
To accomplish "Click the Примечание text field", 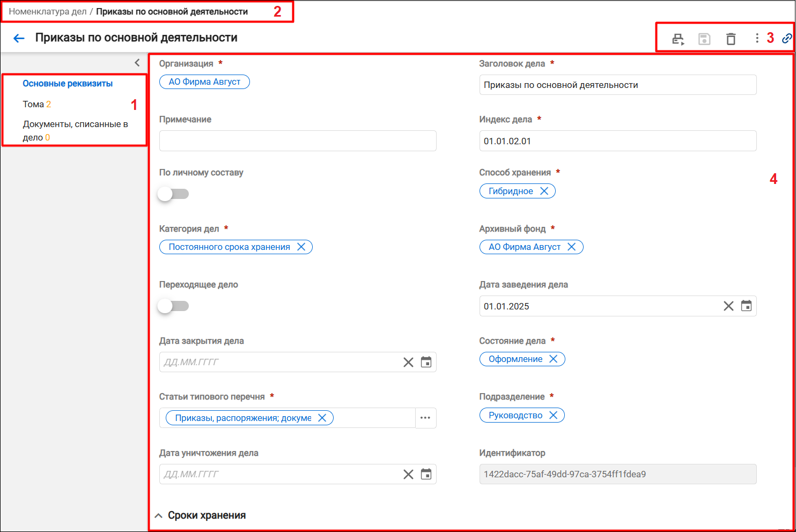I will click(298, 141).
